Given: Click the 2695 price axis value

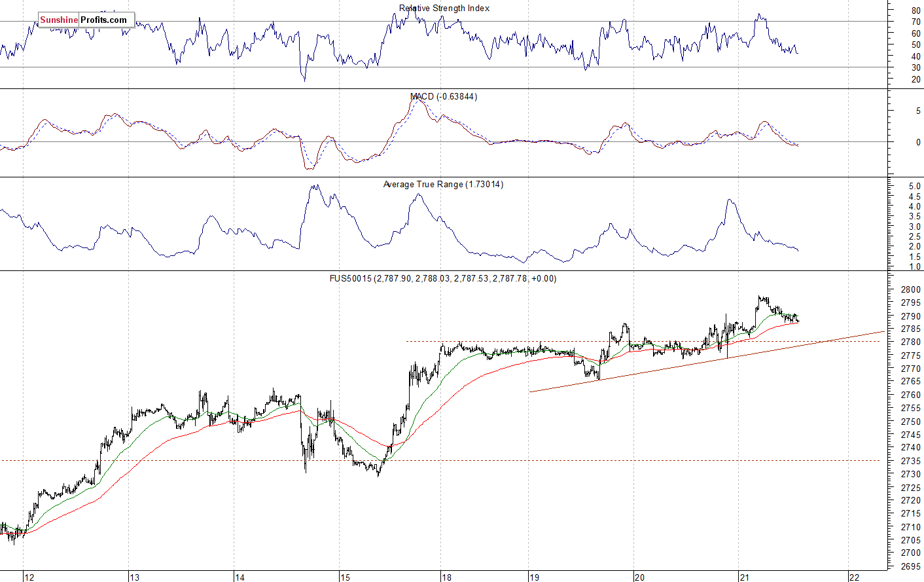Looking at the screenshot, I should [x=910, y=566].
